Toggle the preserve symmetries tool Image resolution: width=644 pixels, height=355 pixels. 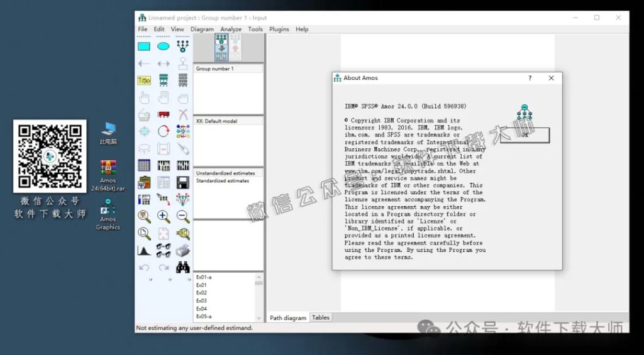[183, 200]
